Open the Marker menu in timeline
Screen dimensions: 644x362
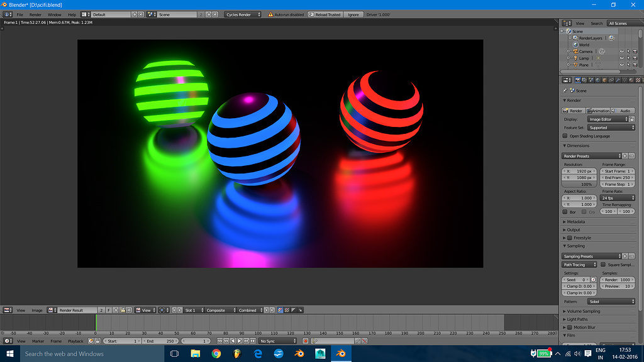38,341
